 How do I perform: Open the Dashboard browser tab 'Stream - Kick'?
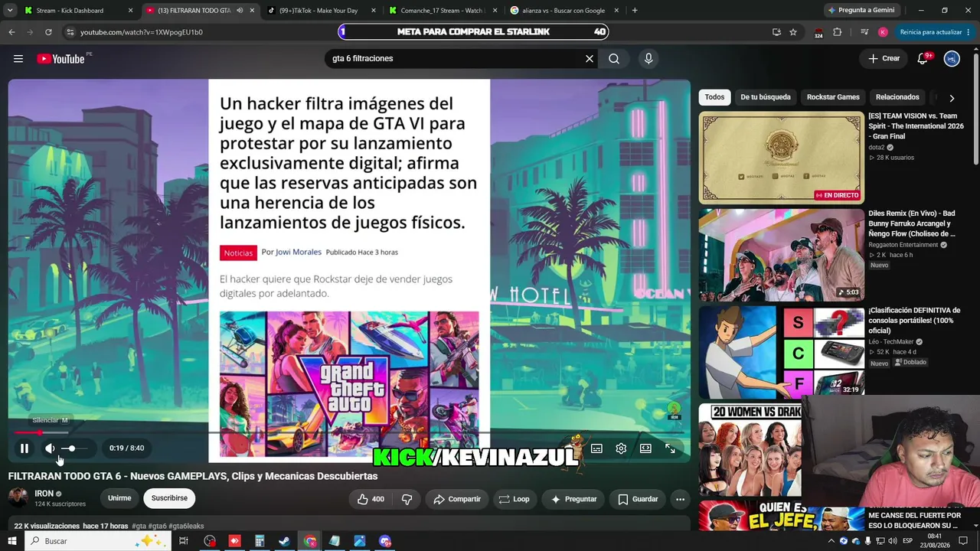tap(69, 11)
